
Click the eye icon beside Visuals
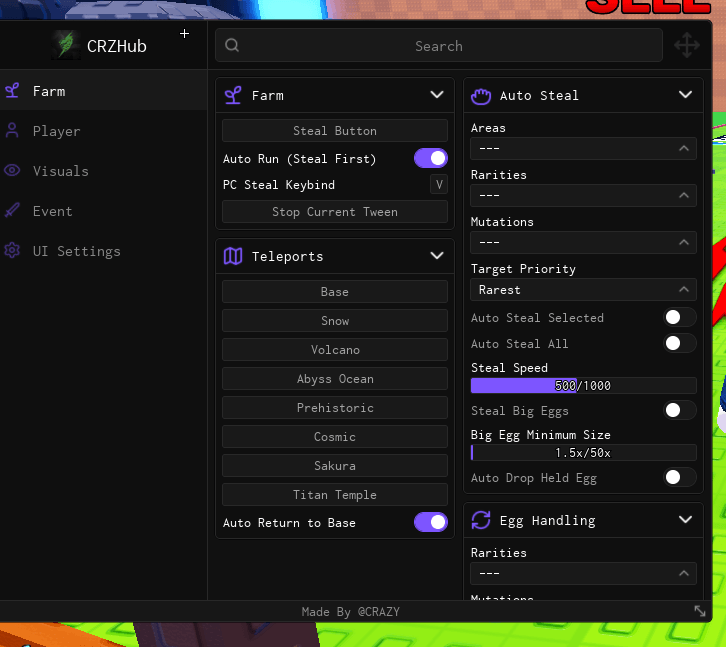tap(12, 170)
